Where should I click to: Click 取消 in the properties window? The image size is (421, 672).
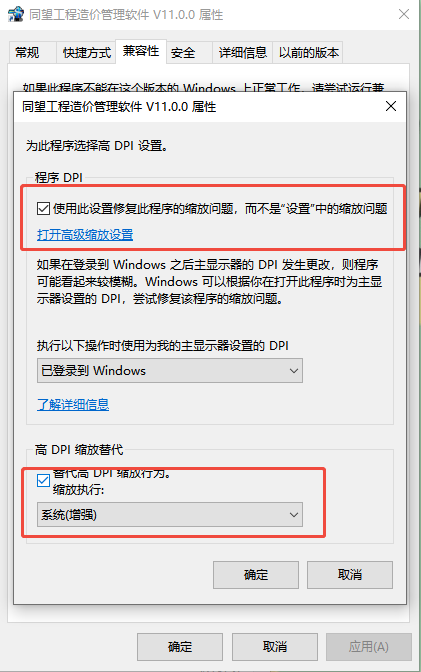pyautogui.click(x=275, y=647)
